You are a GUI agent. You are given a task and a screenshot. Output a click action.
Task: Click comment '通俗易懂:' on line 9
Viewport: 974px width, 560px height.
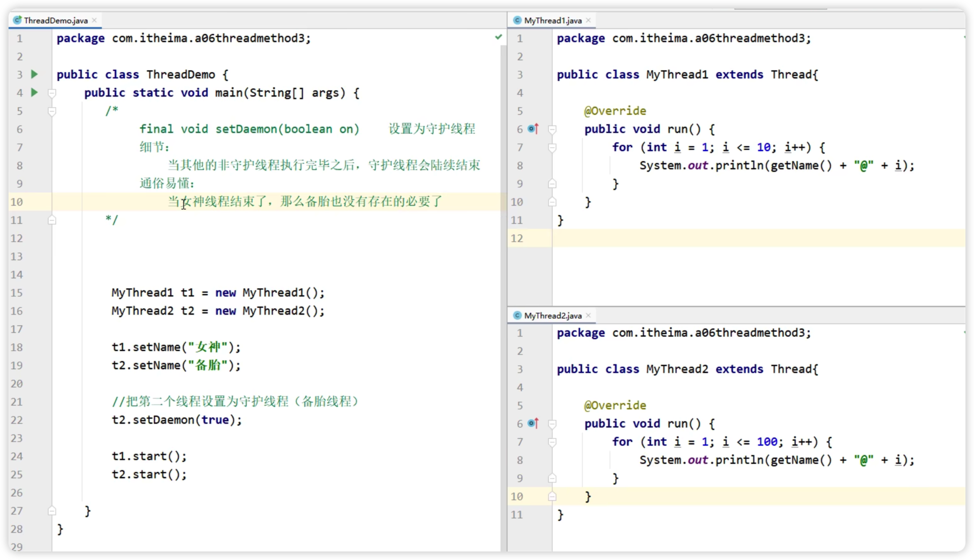point(167,183)
